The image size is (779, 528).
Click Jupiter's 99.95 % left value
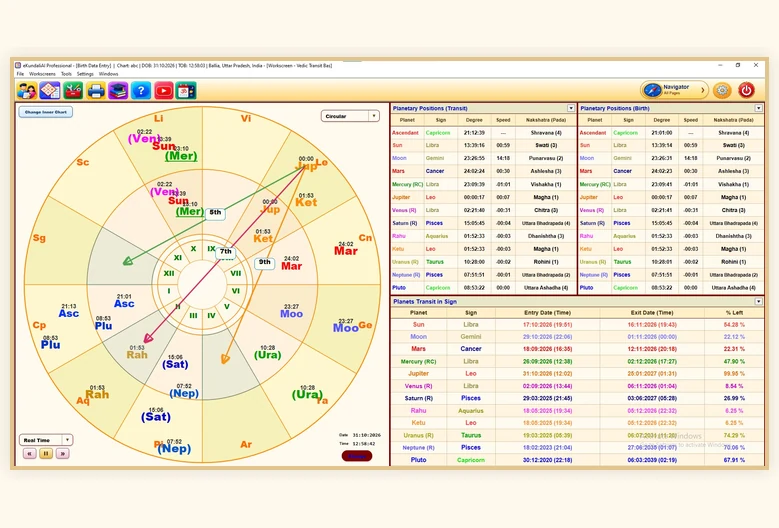pyautogui.click(x=734, y=374)
